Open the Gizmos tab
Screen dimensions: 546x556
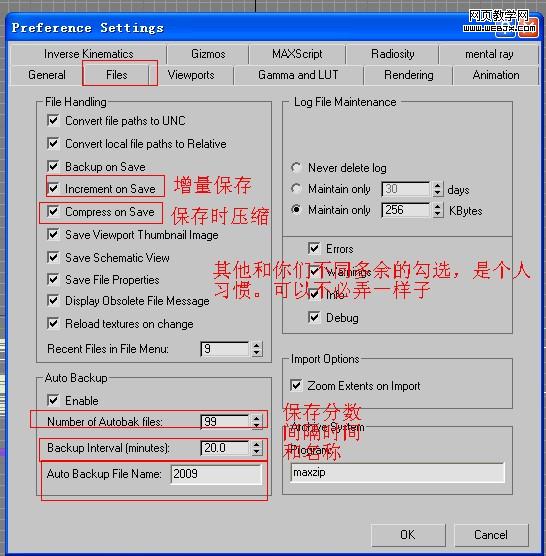click(x=208, y=54)
